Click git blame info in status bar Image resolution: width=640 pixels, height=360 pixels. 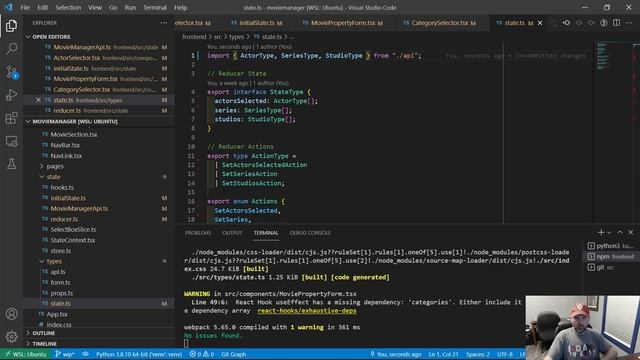tap(396, 354)
